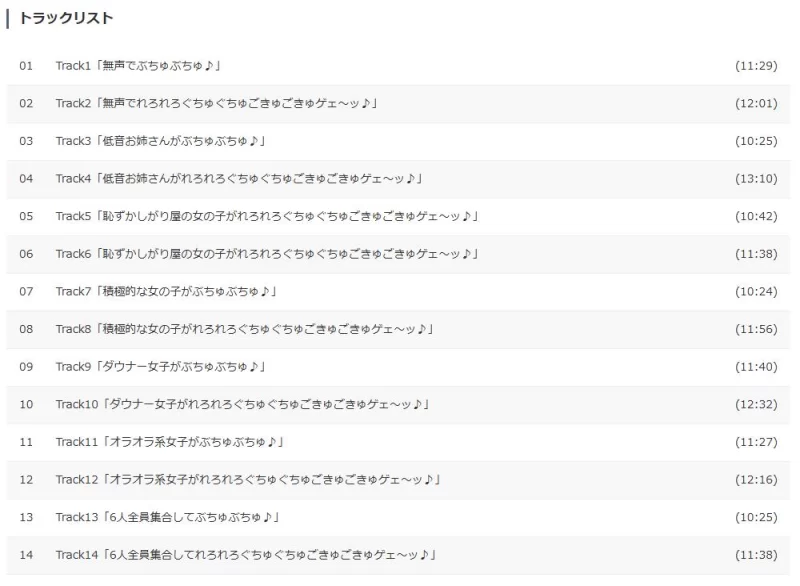800x586 pixels.
Task: Click the 12:01 duration label
Action: point(756,104)
